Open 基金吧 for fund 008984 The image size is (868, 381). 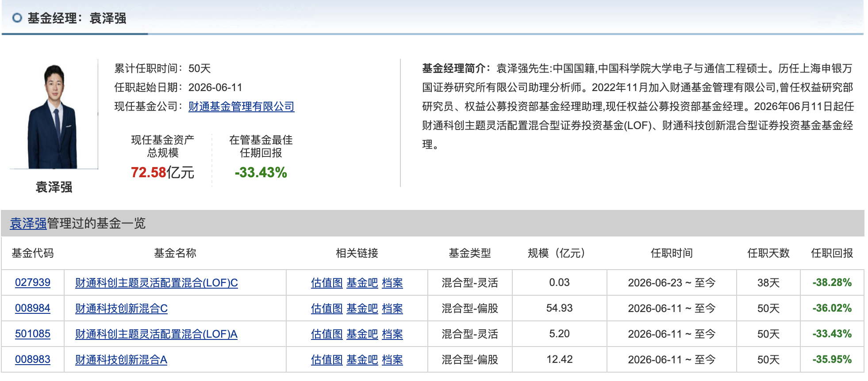click(x=362, y=309)
